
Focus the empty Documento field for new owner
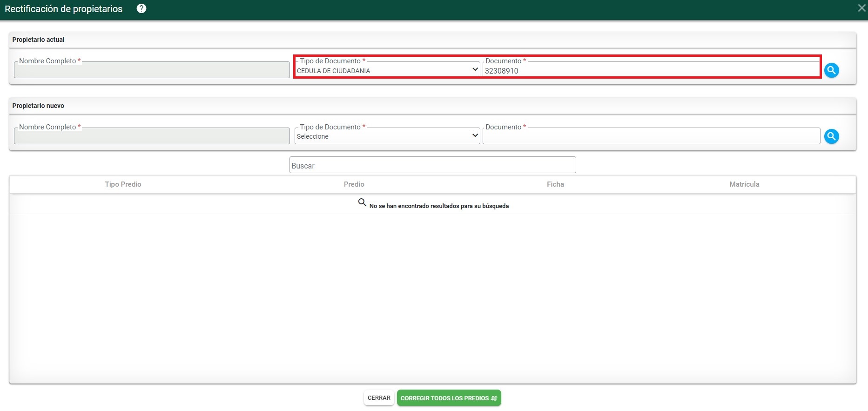(x=651, y=136)
